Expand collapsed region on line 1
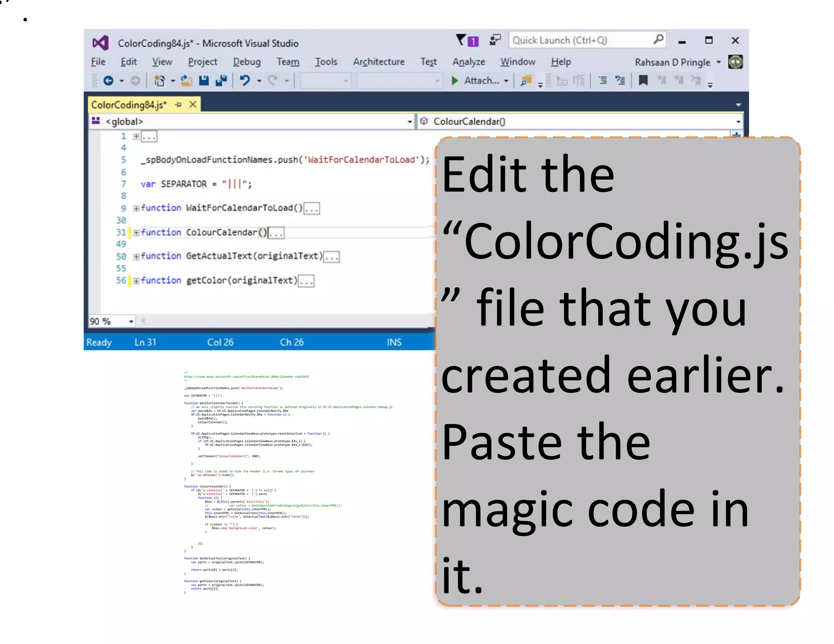 click(x=136, y=136)
